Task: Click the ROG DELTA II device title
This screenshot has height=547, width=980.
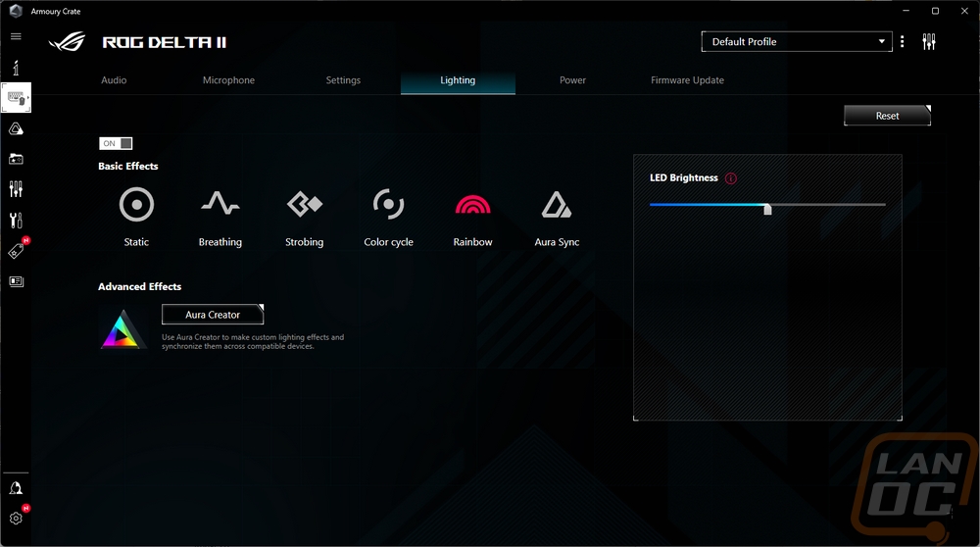Action: pyautogui.click(x=165, y=42)
